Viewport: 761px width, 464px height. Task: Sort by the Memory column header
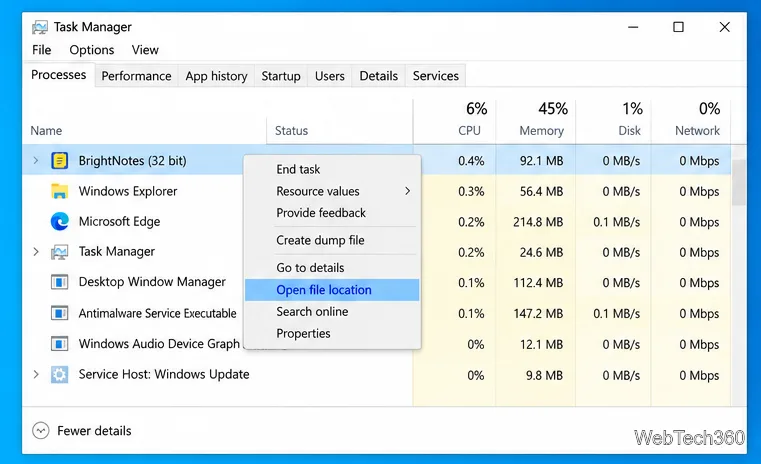[x=542, y=131]
